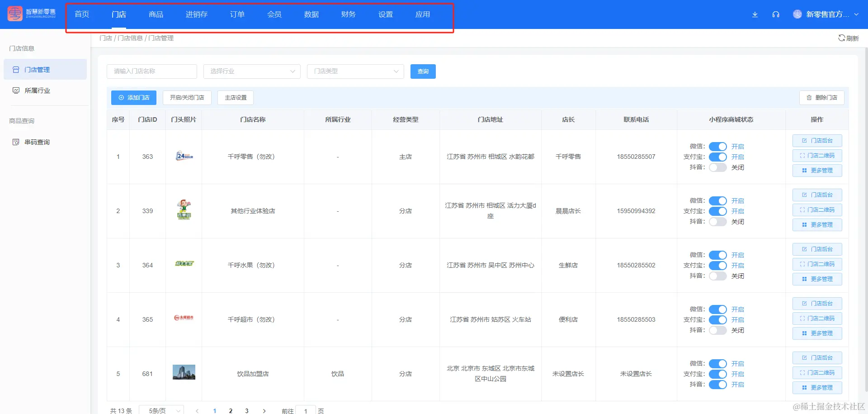The width and height of the screenshot is (868, 414).
Task: Select the 门店 top menu
Action: [x=119, y=14]
